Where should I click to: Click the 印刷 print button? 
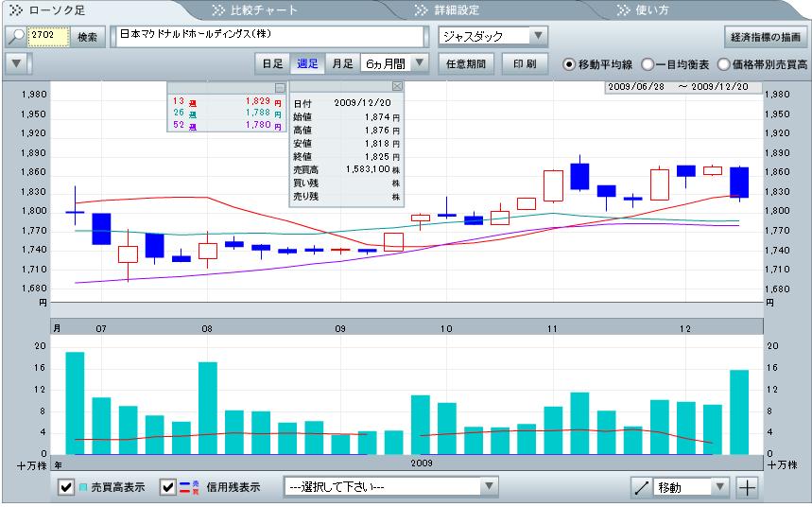[x=525, y=63]
